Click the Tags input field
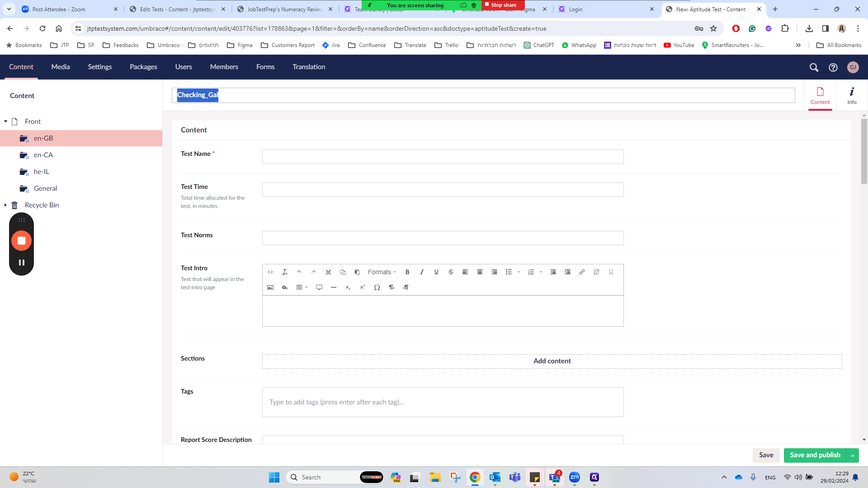Image resolution: width=868 pixels, height=488 pixels. (x=443, y=402)
